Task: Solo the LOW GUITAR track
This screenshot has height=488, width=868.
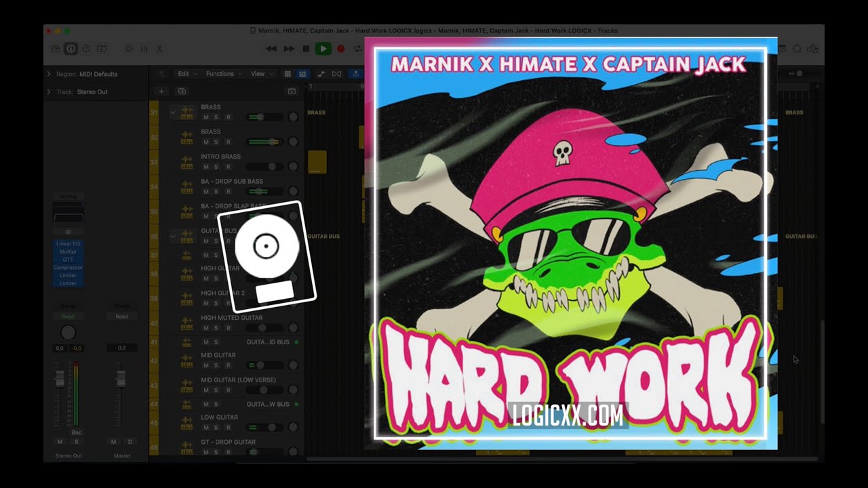Action: point(216,428)
